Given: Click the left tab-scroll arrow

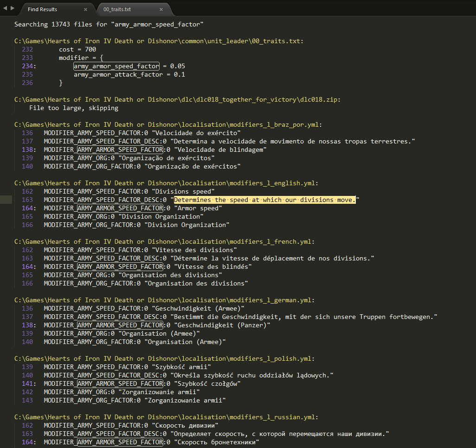Looking at the screenshot, I should tap(5, 8).
